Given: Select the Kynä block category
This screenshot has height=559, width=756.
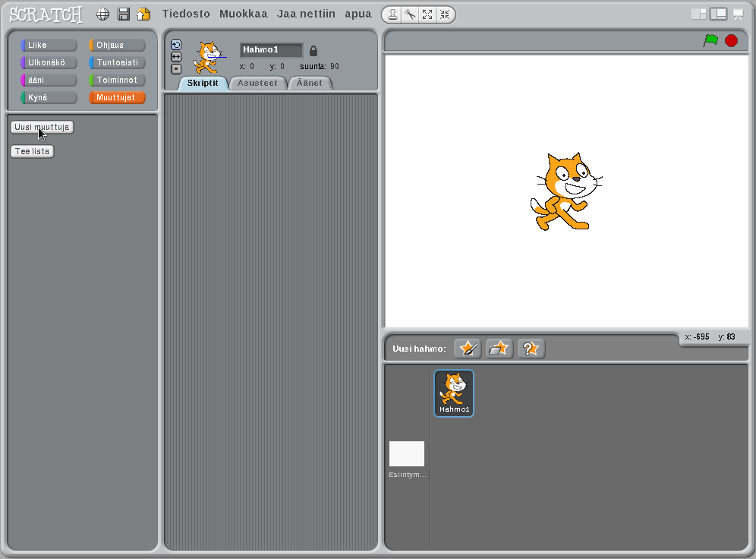Looking at the screenshot, I should (x=49, y=97).
